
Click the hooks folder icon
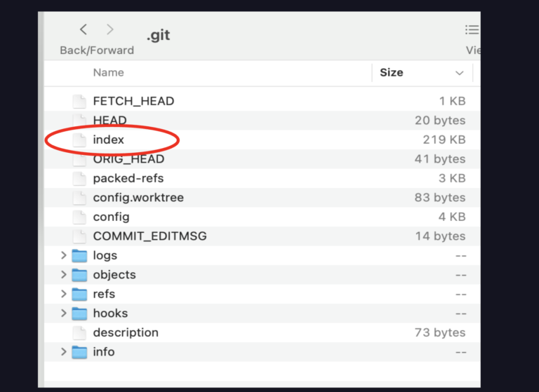pyautogui.click(x=79, y=313)
